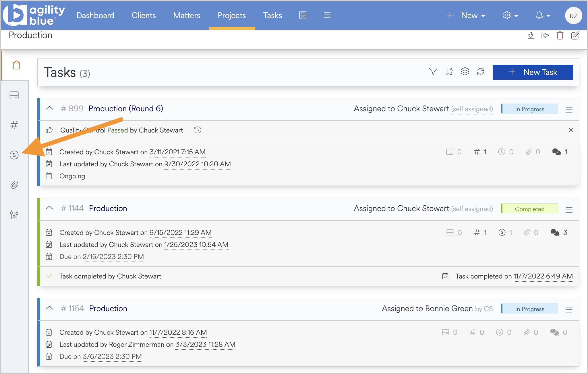Click '(self assigned)' on task 899

pos(472,109)
